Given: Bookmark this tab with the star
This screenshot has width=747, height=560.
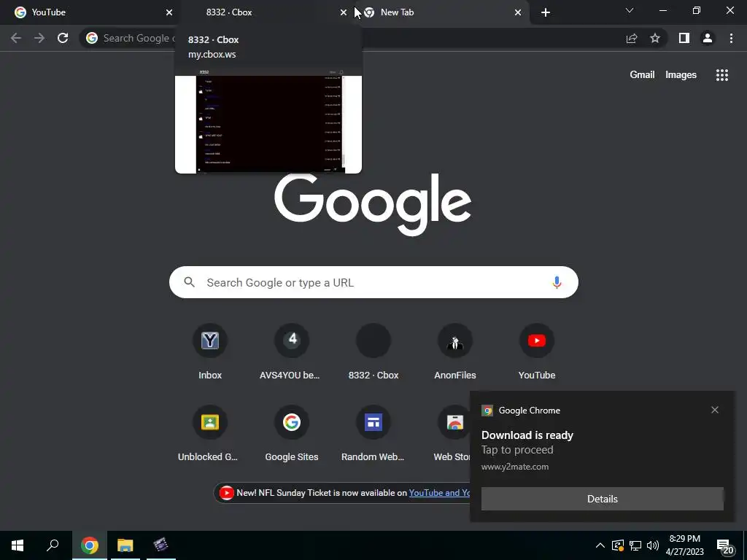Looking at the screenshot, I should (x=655, y=38).
